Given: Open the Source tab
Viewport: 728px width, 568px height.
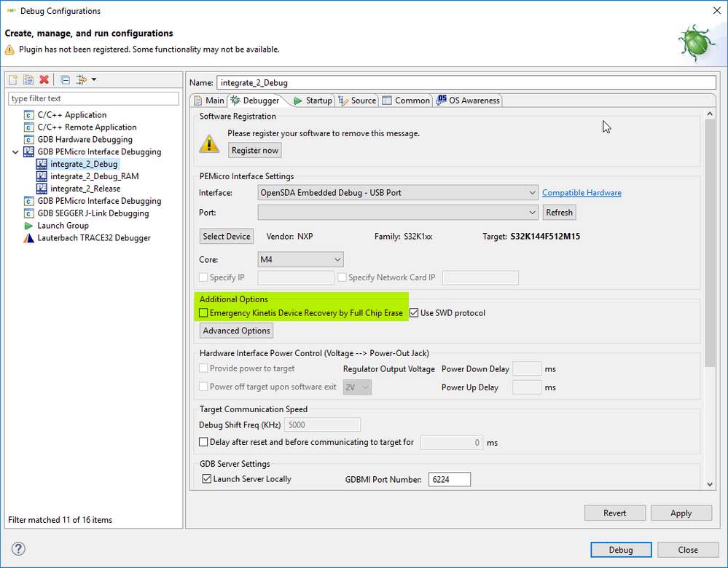Looking at the screenshot, I should (357, 100).
